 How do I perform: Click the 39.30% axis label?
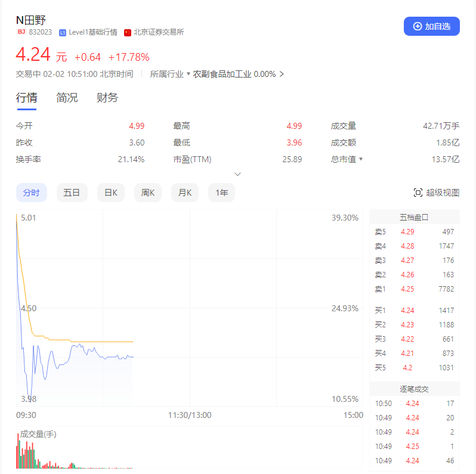tap(345, 218)
